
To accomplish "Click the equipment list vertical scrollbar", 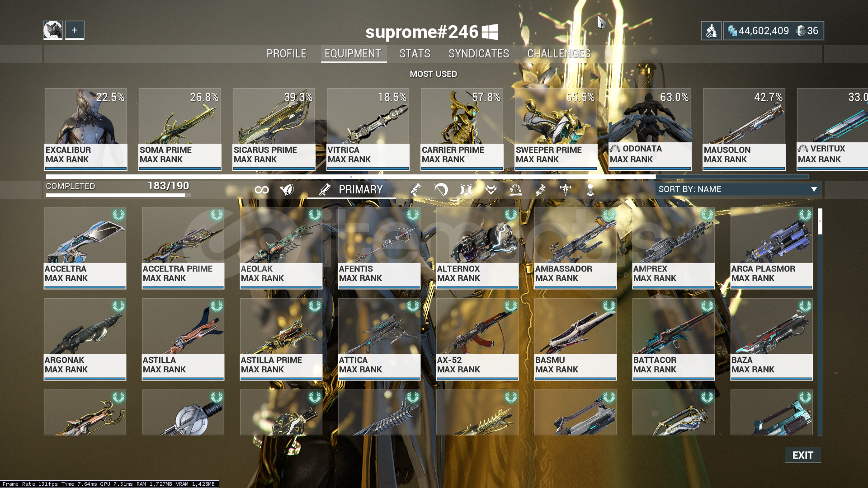I will 820,322.
